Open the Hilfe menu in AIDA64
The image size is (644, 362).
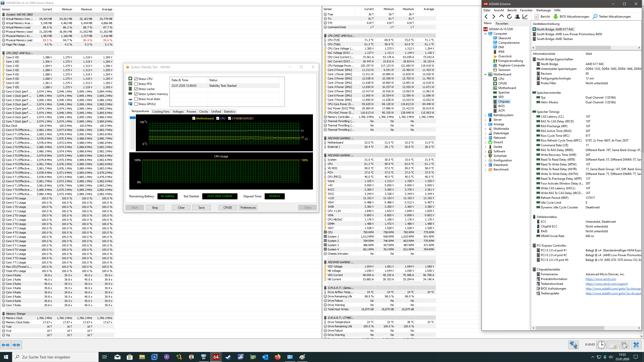[x=557, y=10]
